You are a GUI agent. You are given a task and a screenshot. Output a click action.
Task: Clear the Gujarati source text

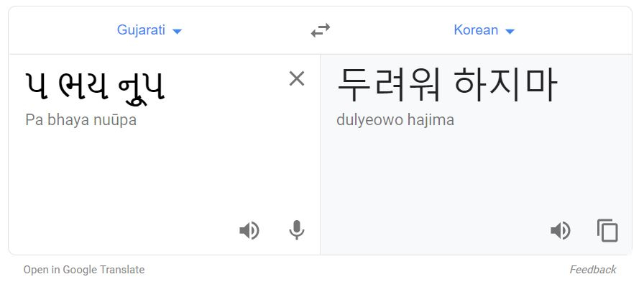pos(297,78)
